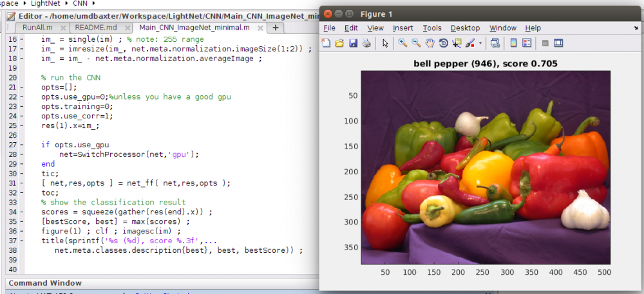
Task: Open the Edit menu in Figure 1
Action: pyautogui.click(x=351, y=28)
